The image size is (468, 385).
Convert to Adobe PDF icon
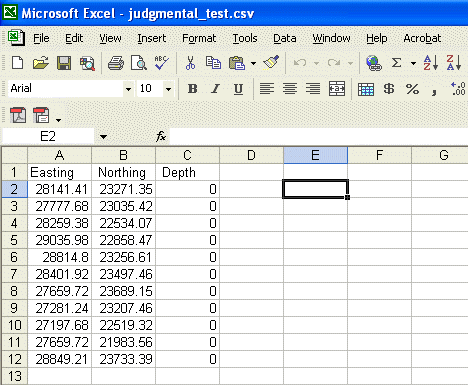18,115
